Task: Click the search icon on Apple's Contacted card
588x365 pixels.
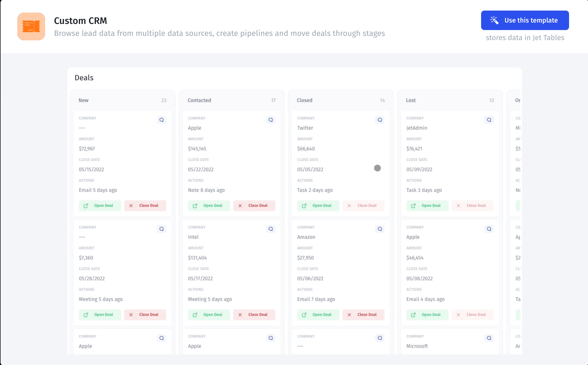Action: [270, 120]
